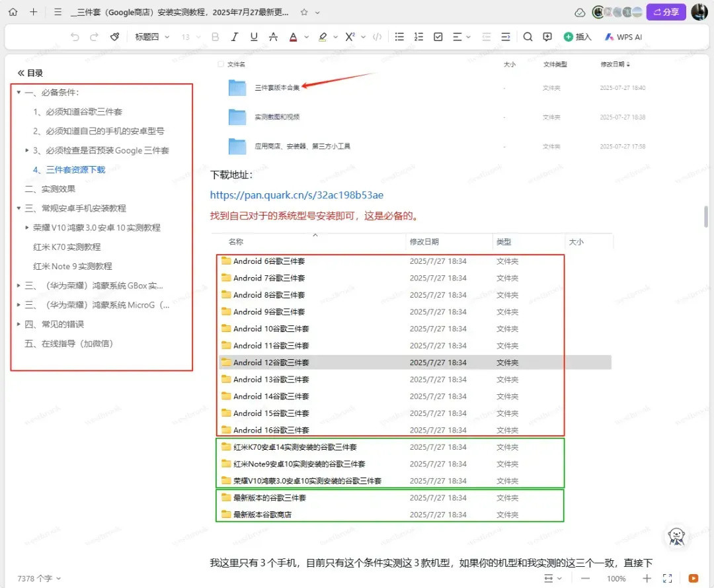Jump to 2、必须知道自己的手机的安卓型号
Viewport: 714px width, 588px height.
[x=99, y=131]
